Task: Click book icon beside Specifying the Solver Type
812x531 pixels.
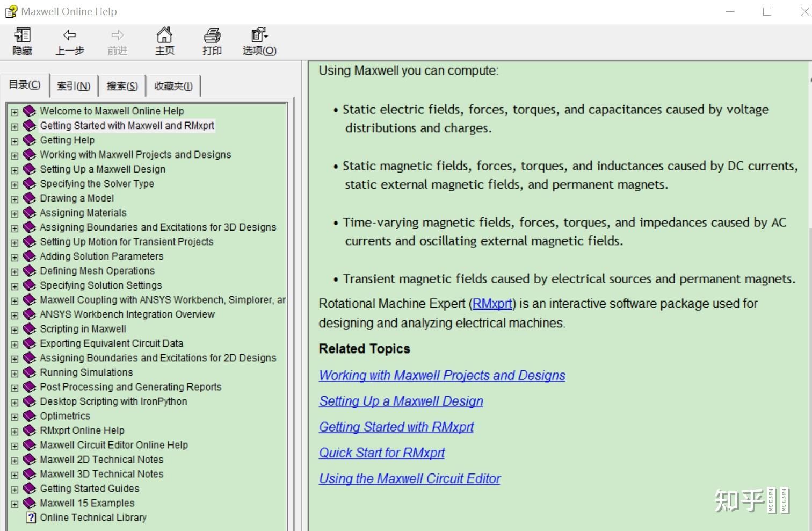Action: tap(30, 184)
